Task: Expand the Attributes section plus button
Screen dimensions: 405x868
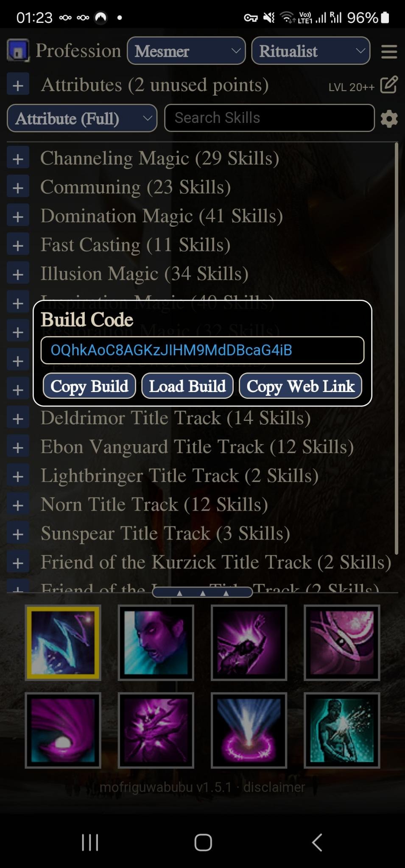Action: [x=18, y=85]
